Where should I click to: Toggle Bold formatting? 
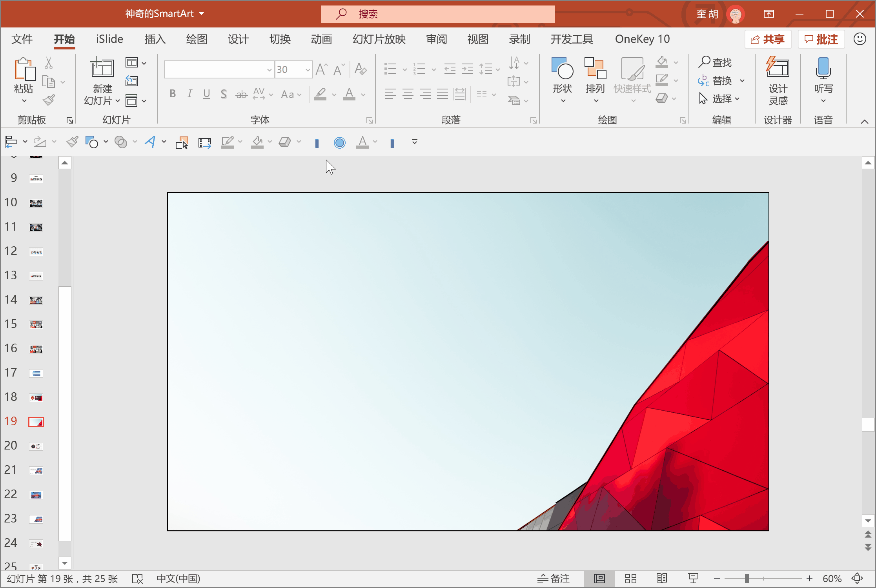point(173,94)
